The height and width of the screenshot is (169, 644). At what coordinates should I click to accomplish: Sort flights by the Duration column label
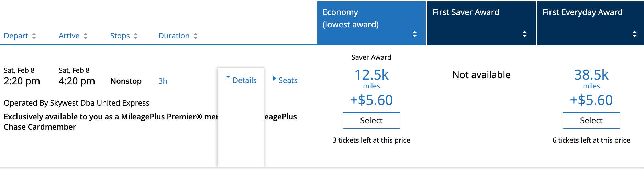(174, 36)
